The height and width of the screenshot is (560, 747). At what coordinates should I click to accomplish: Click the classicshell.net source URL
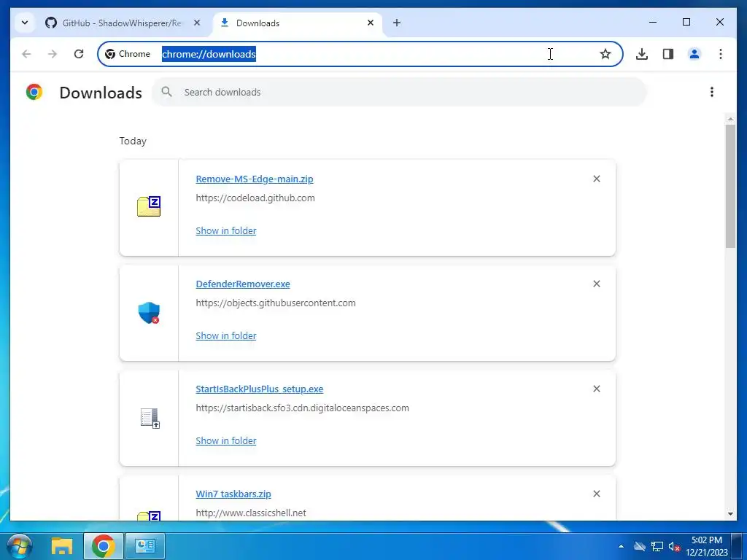[x=251, y=513]
